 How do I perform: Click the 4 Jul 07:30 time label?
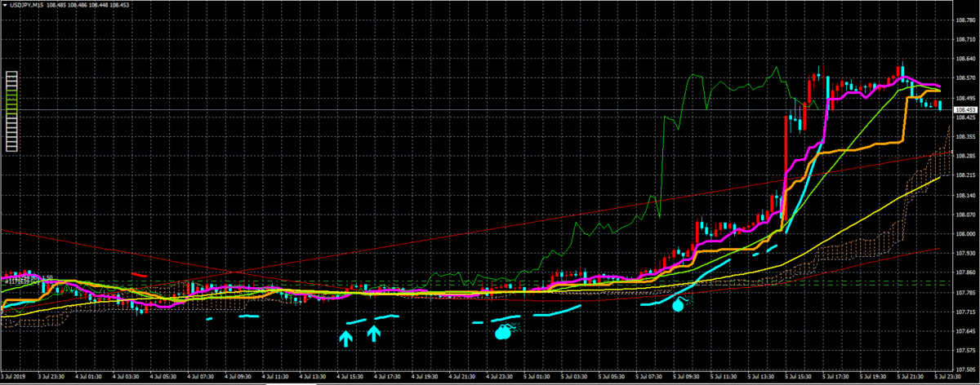tap(201, 377)
